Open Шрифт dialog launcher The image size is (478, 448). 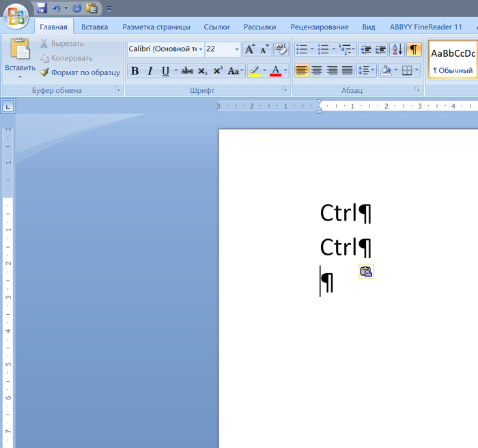click(x=285, y=89)
